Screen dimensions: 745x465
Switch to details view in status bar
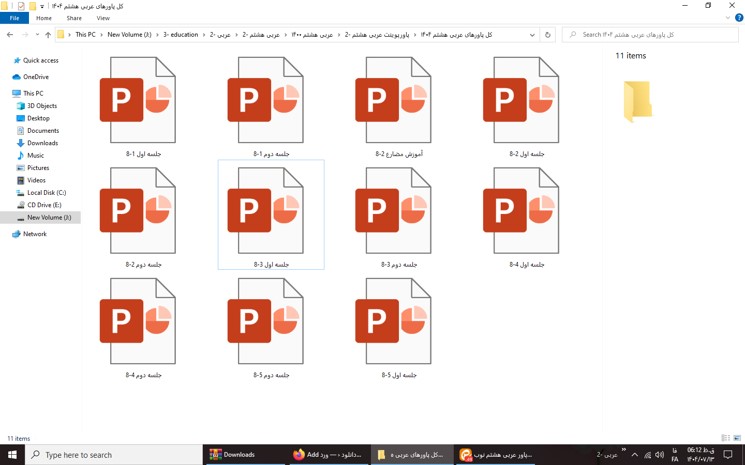click(x=725, y=438)
